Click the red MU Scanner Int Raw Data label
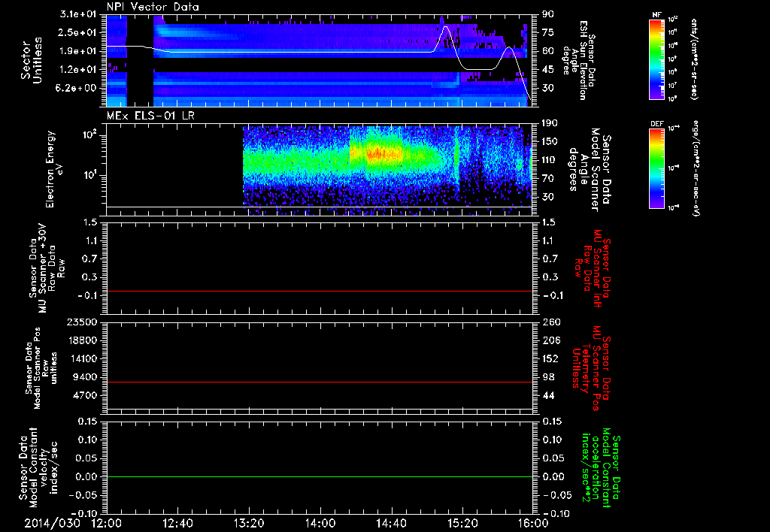This screenshot has width=770, height=532. (x=592, y=268)
